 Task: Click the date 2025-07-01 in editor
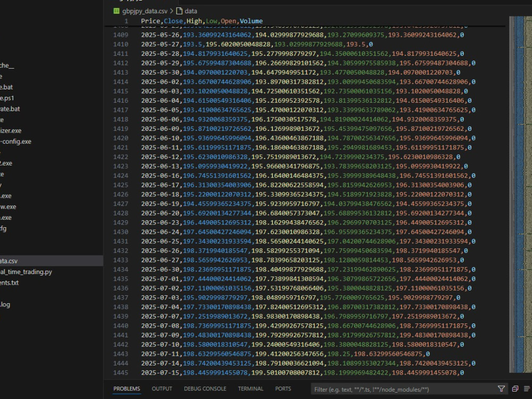click(x=161, y=279)
